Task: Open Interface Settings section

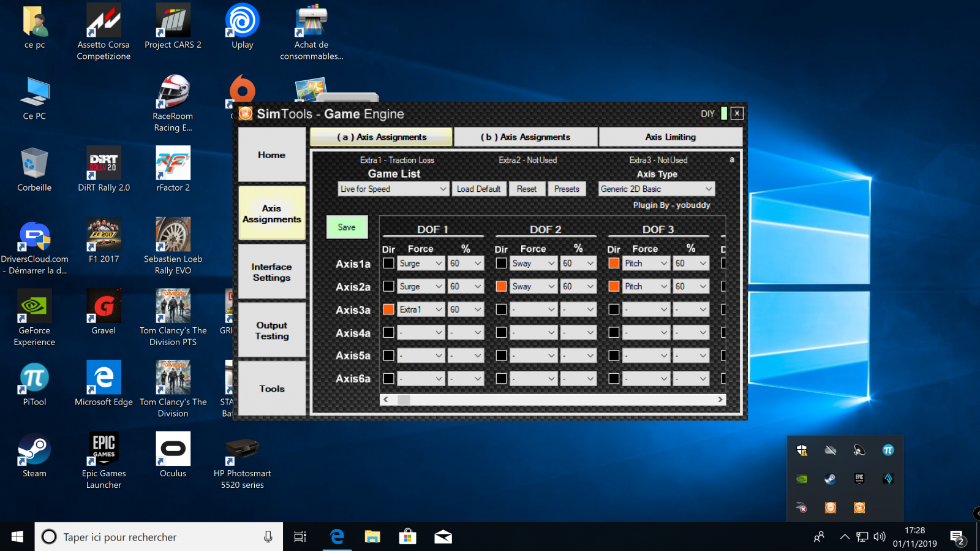Action: tap(272, 272)
